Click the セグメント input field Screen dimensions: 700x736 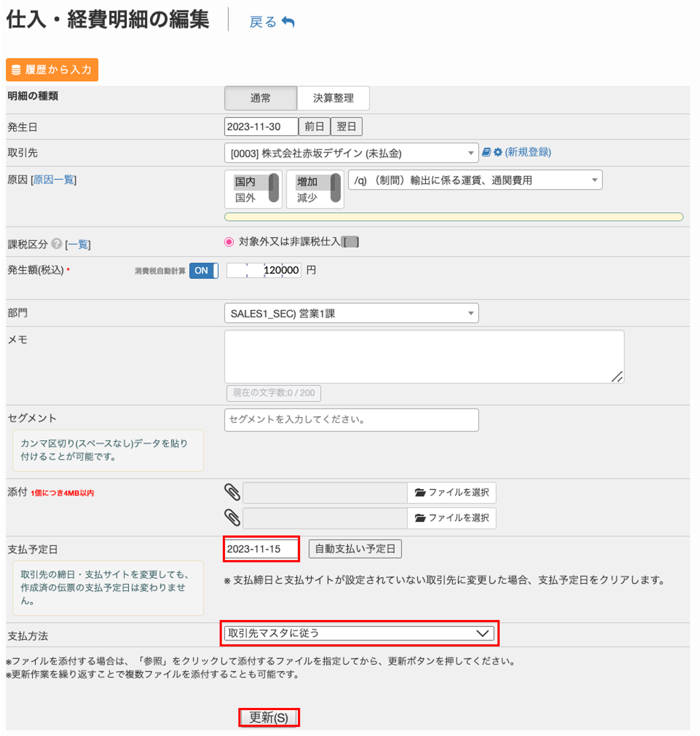click(x=351, y=420)
